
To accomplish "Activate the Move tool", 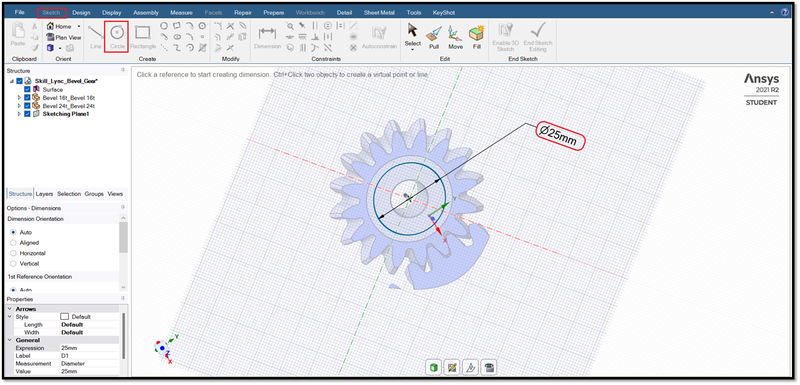I will pyautogui.click(x=455, y=37).
